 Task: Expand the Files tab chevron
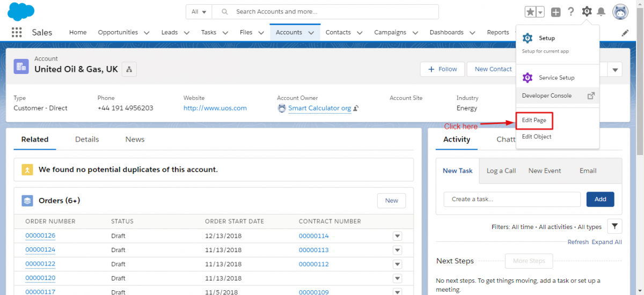coord(261,33)
